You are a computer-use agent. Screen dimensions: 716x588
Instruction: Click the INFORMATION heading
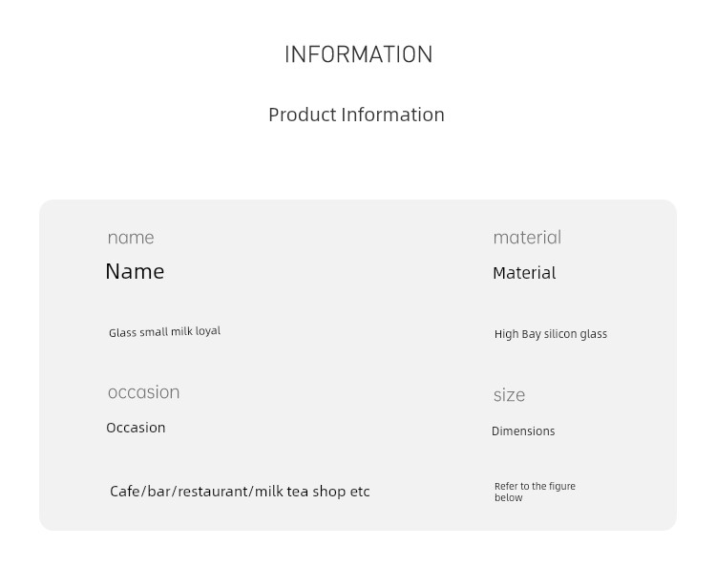[x=358, y=54]
